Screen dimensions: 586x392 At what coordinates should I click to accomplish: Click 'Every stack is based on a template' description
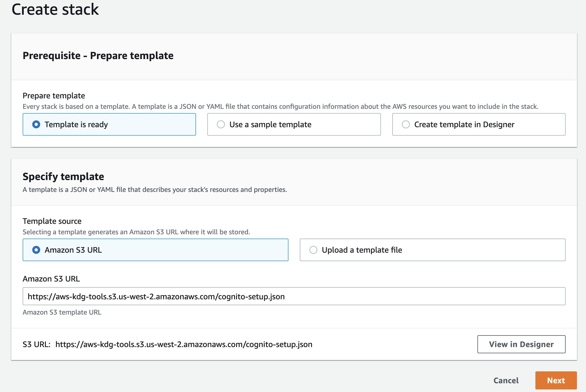point(280,107)
